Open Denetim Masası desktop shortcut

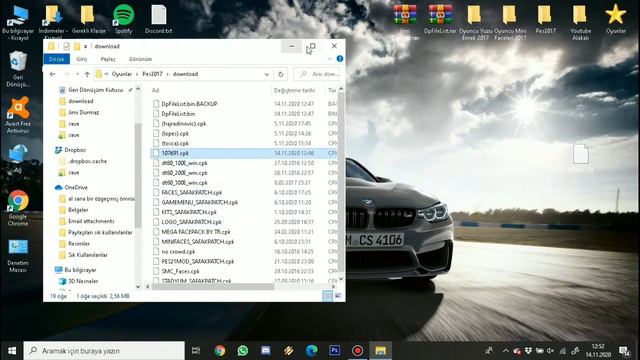(x=18, y=256)
